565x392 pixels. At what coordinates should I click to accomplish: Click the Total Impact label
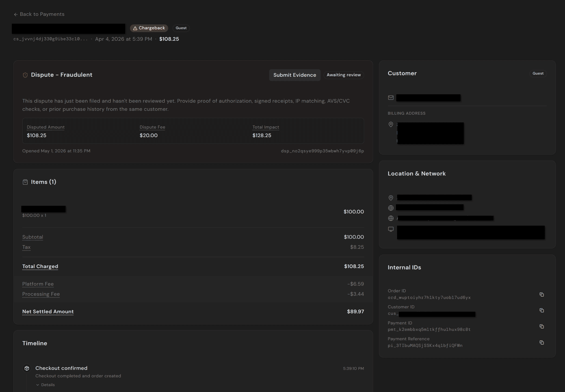[266, 127]
